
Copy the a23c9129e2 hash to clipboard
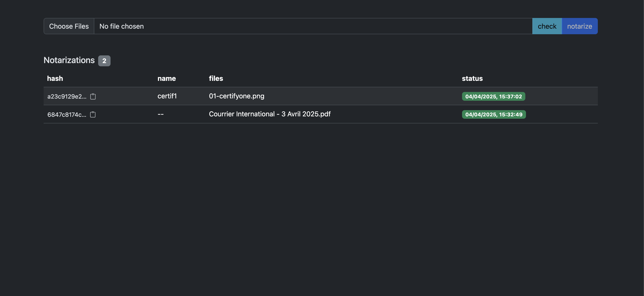point(93,96)
